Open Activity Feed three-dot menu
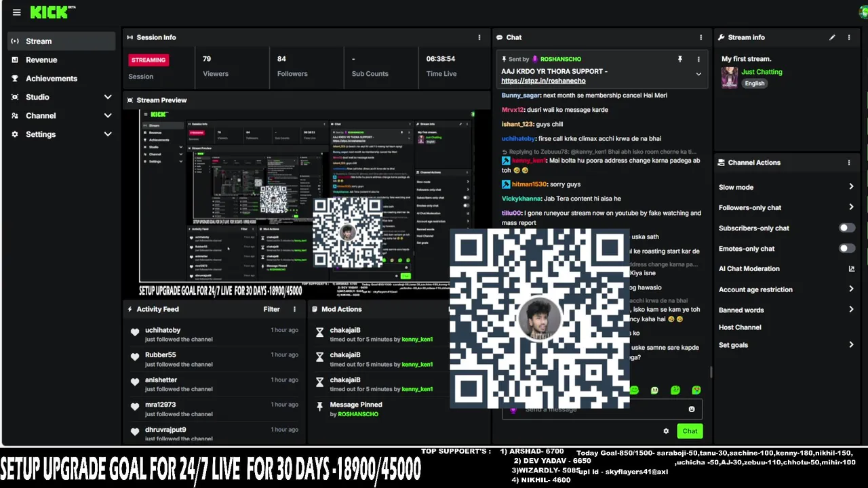The image size is (868, 488). (294, 309)
